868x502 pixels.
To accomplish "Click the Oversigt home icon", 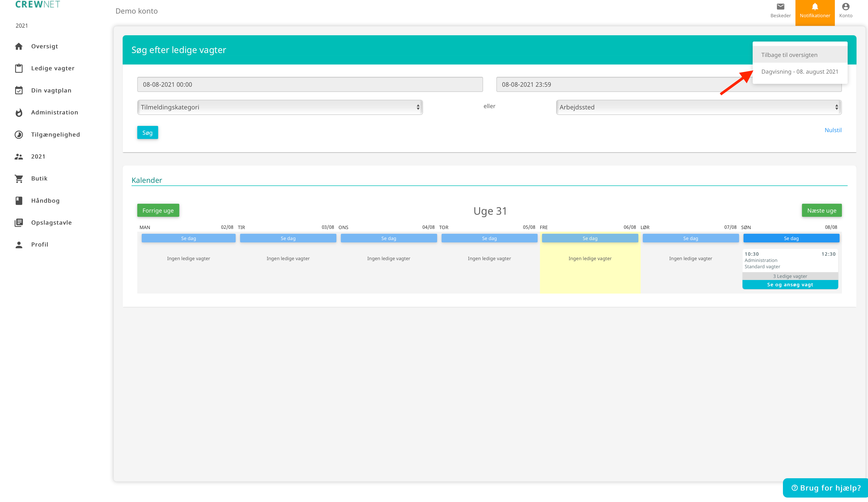I will (x=19, y=46).
